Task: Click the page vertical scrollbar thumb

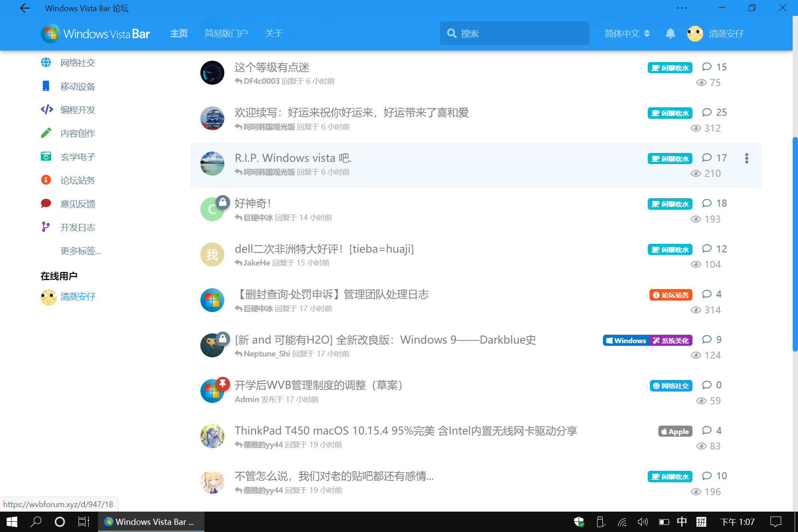Action: 795,244
